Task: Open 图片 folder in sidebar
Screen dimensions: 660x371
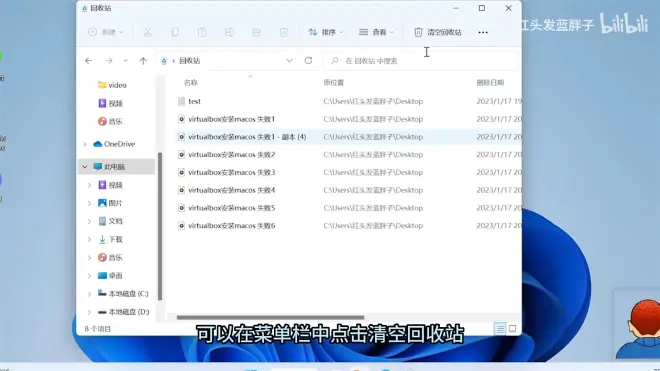Action: point(110,203)
